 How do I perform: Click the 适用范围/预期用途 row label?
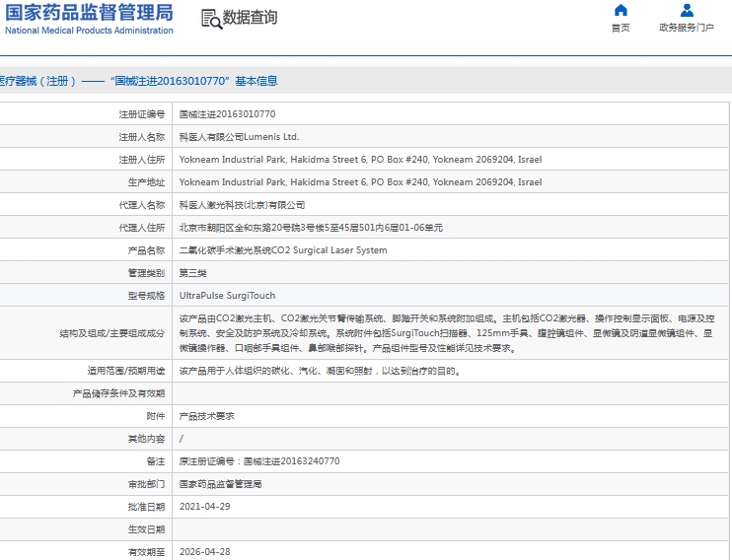[126, 371]
